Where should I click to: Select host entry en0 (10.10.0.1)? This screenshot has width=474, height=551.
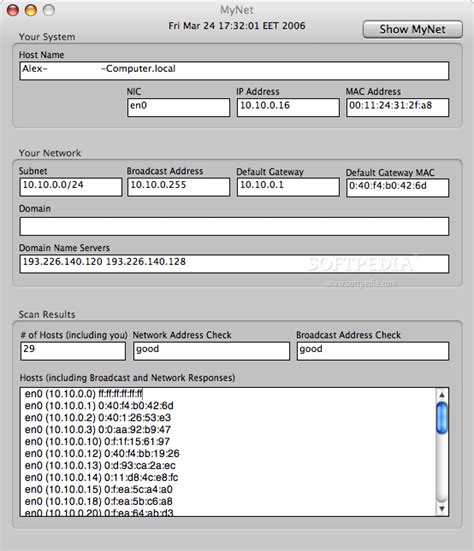99,406
